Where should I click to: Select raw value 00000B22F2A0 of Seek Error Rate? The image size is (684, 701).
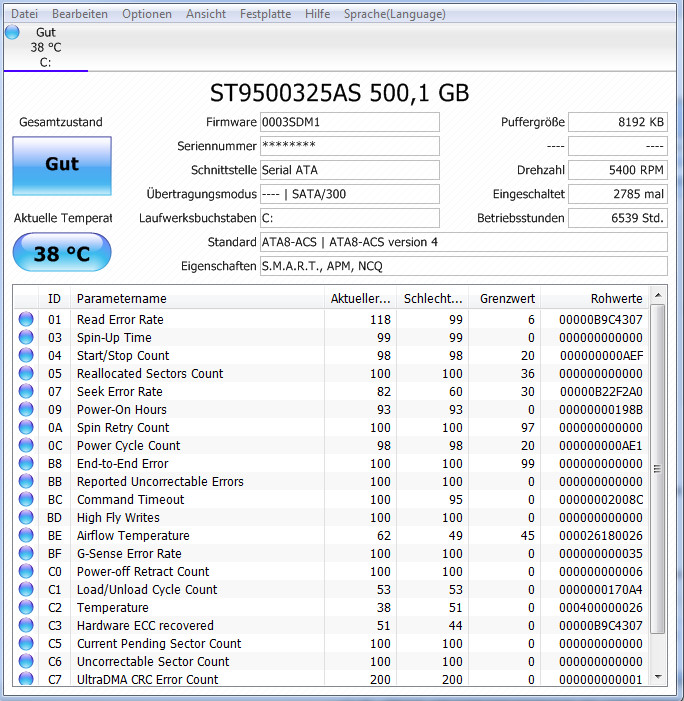pyautogui.click(x=601, y=392)
